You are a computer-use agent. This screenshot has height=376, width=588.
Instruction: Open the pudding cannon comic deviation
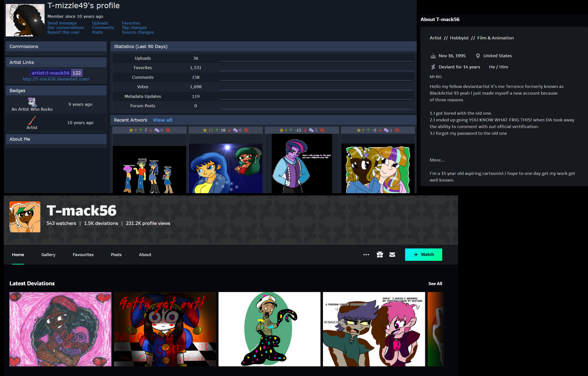[x=374, y=329]
